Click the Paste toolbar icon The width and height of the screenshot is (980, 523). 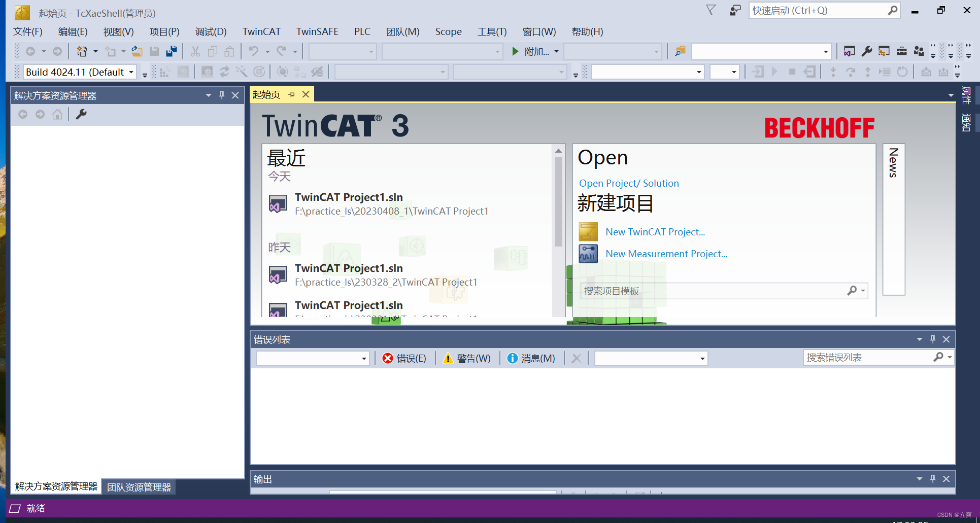[229, 51]
